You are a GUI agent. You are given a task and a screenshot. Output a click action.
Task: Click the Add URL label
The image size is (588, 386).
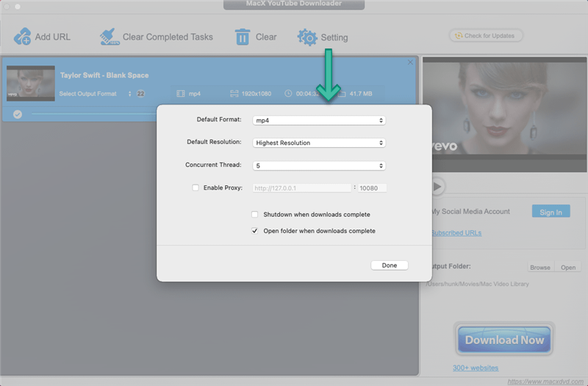(52, 37)
